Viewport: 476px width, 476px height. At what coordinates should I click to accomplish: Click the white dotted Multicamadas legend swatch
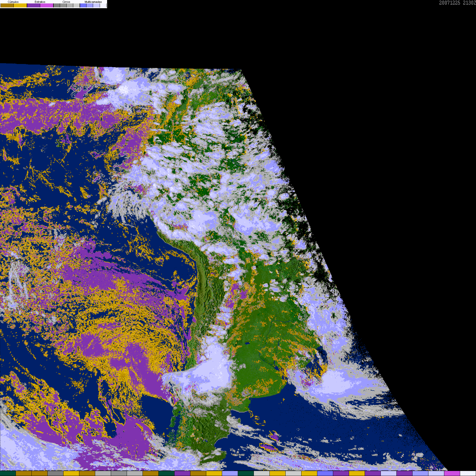click(103, 6)
